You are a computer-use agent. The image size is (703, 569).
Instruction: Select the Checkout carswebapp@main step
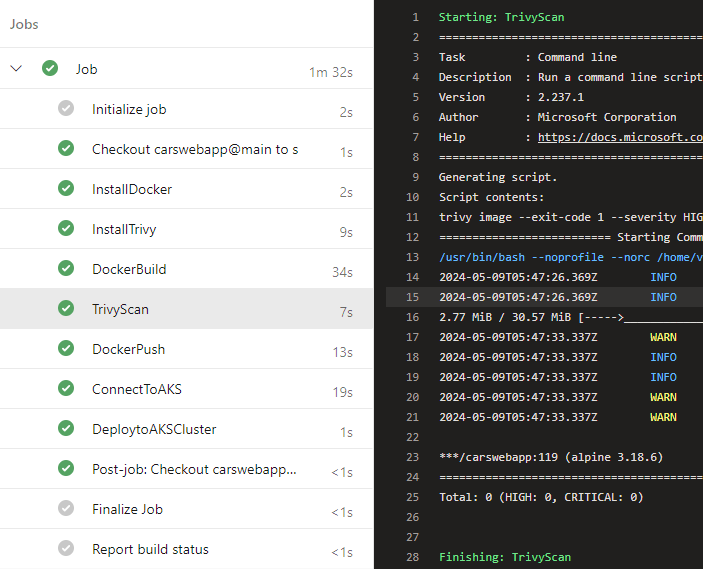pos(195,149)
